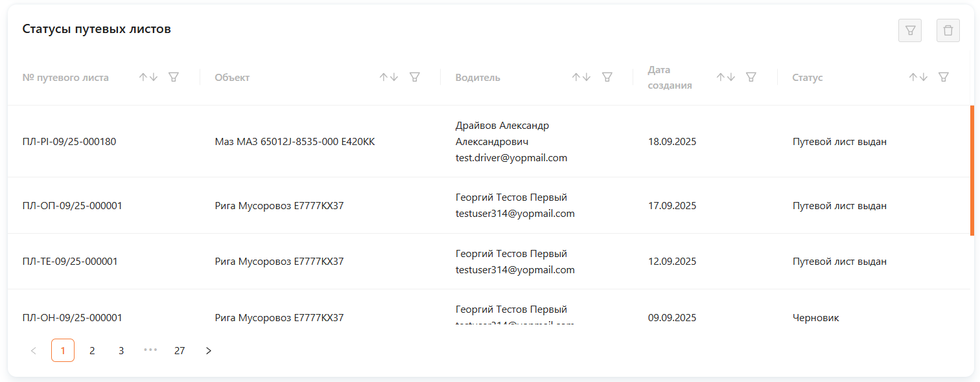Select row ПЛ-PI-09/25-000180
This screenshot has height=382, width=980.
pos(69,141)
